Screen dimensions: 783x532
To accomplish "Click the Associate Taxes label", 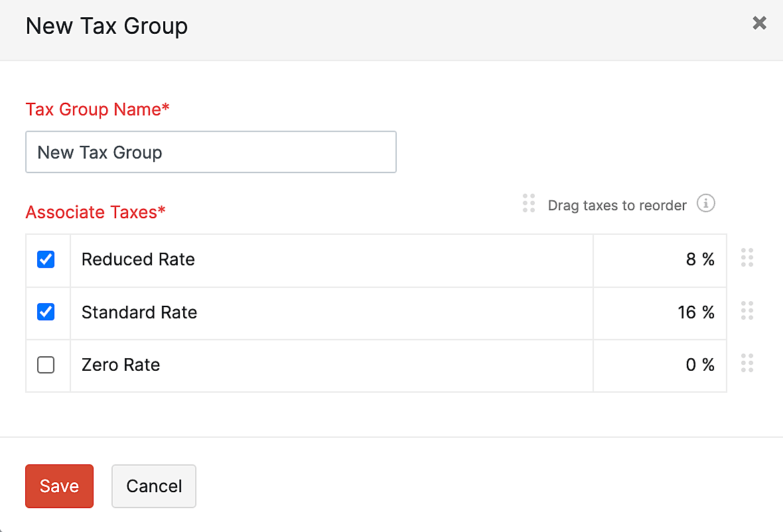I will pyautogui.click(x=95, y=212).
